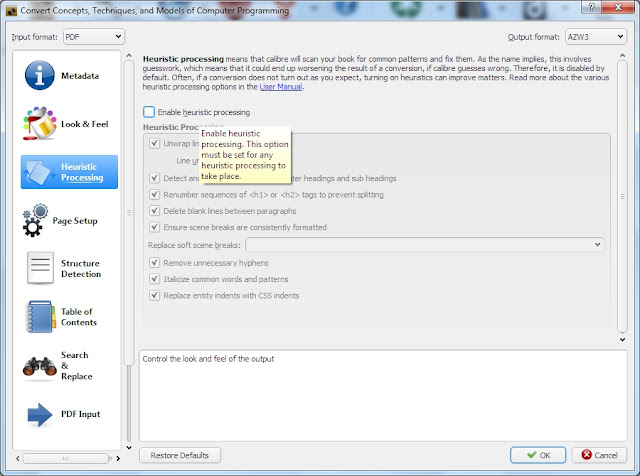Click options panel scroll up arrow
The height and width of the screenshot is (476, 640).
coord(622,55)
